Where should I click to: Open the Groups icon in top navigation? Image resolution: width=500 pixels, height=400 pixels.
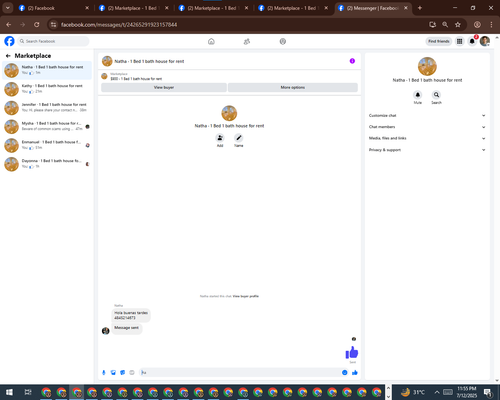pos(283,41)
